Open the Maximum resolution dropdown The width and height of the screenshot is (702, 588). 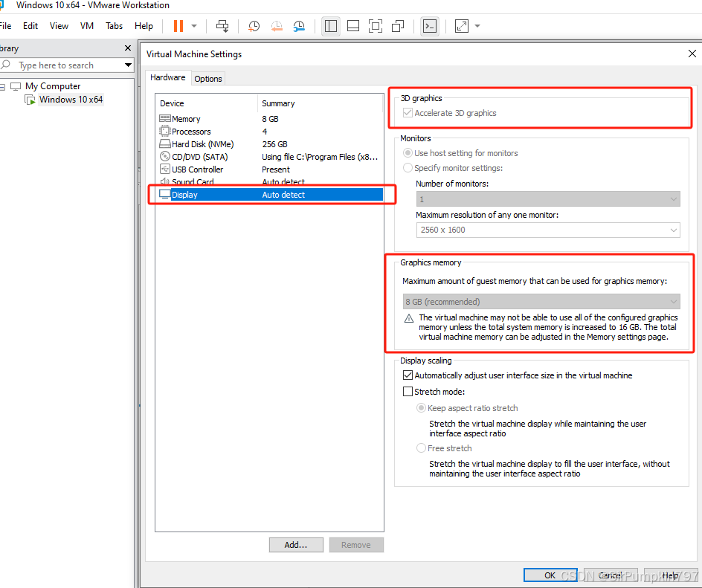(548, 230)
